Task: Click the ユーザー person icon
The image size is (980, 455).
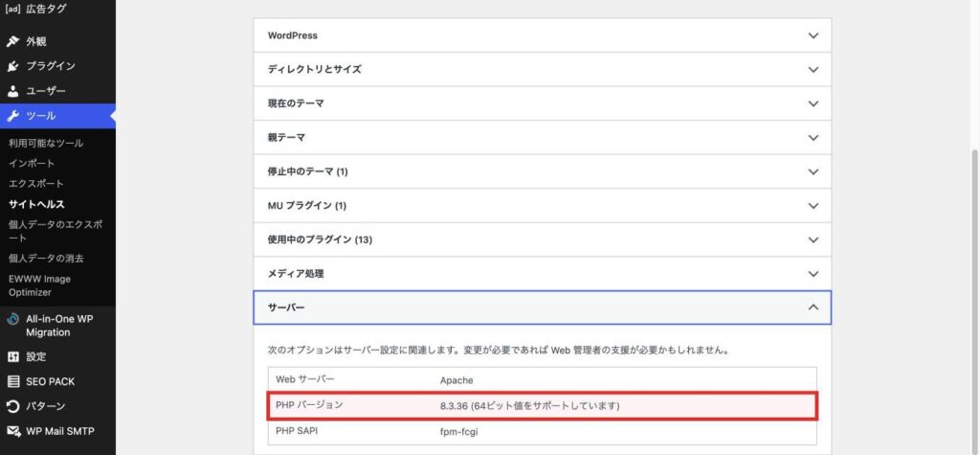Action: tap(13, 91)
